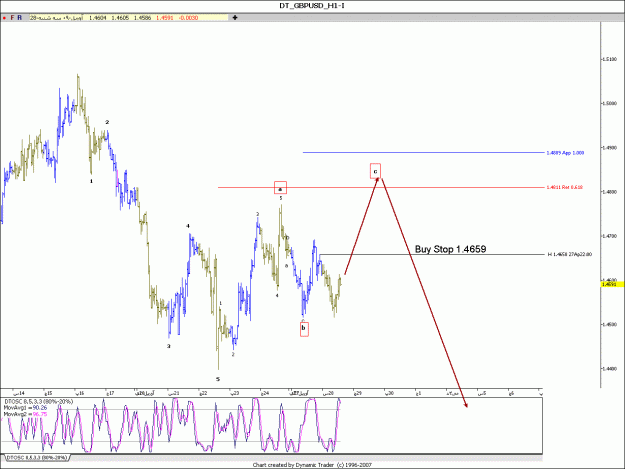625x469 pixels.
Task: Click the open value 1.4604 in header
Action: [x=98, y=18]
